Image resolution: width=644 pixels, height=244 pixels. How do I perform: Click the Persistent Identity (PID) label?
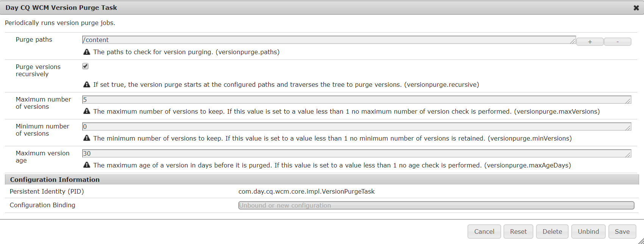pos(47,191)
